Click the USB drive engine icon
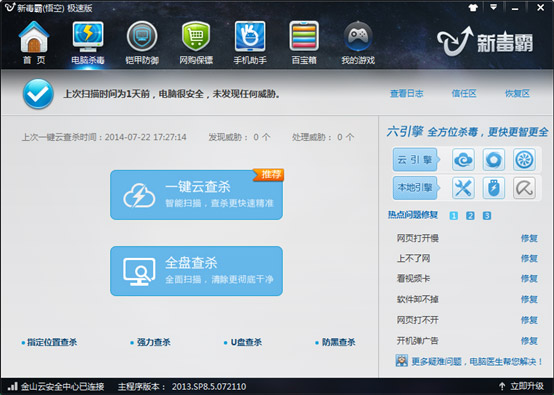554x395 pixels. point(494,188)
